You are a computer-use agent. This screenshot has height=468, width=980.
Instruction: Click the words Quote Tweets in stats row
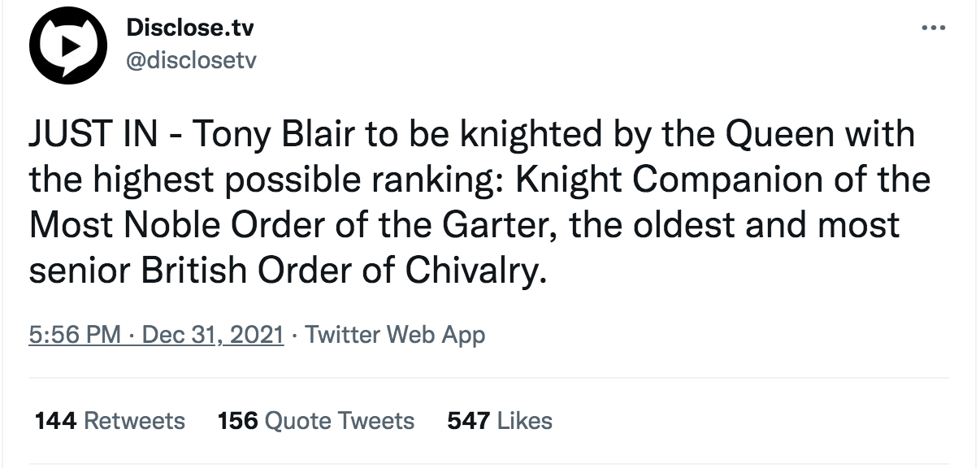(x=340, y=420)
